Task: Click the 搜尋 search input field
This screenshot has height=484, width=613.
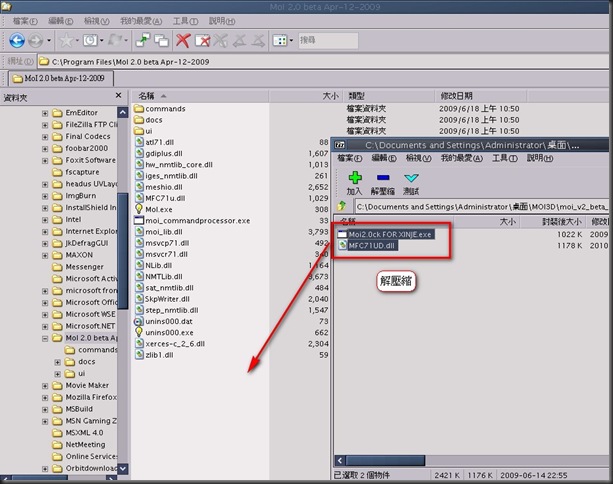Action: coord(328,40)
